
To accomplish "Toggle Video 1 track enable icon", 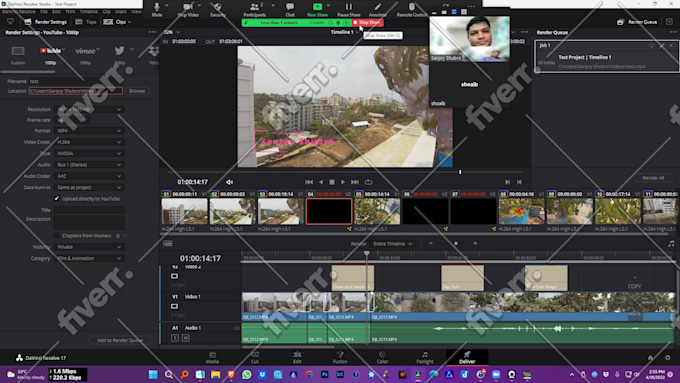I will [x=174, y=306].
